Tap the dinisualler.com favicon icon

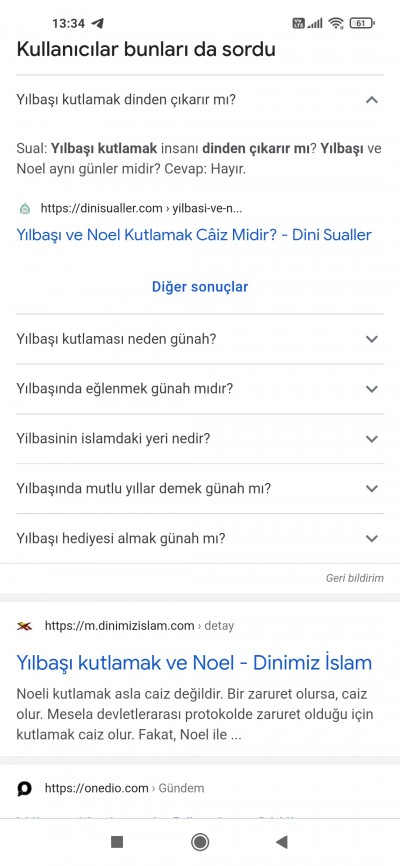(25, 209)
